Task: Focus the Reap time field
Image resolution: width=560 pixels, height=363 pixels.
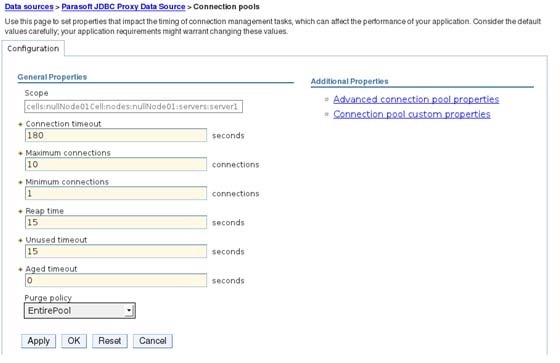Action: point(116,222)
